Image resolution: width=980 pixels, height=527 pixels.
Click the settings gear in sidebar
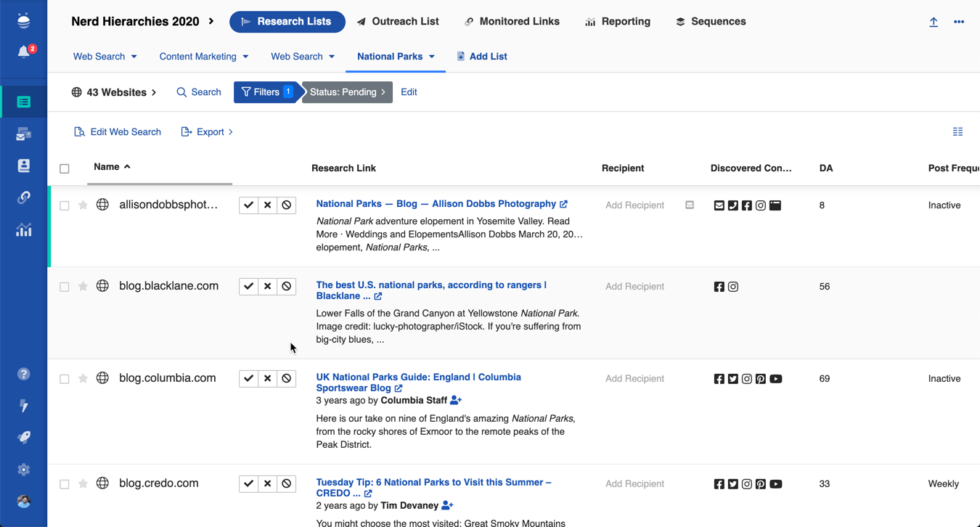[24, 470]
